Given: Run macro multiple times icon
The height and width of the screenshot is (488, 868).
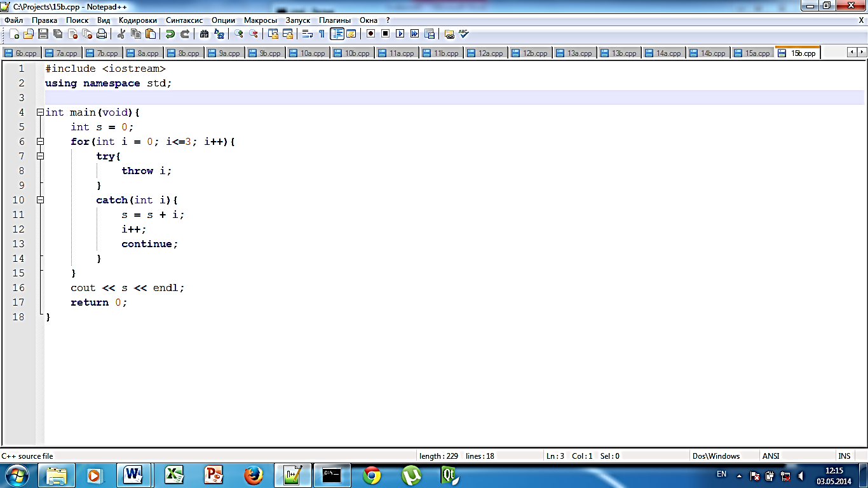Looking at the screenshot, I should 414,34.
